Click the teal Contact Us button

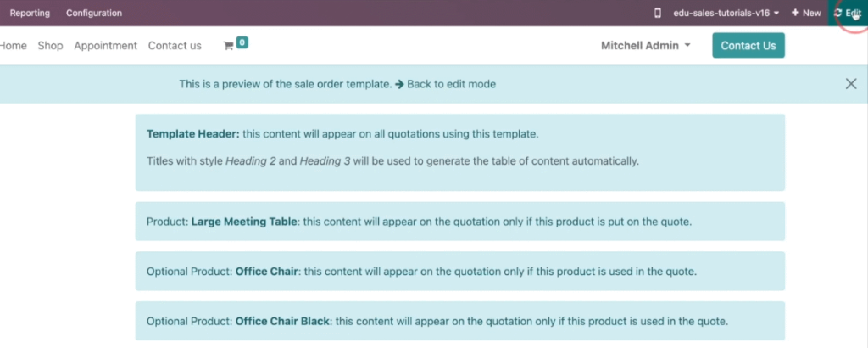(748, 46)
